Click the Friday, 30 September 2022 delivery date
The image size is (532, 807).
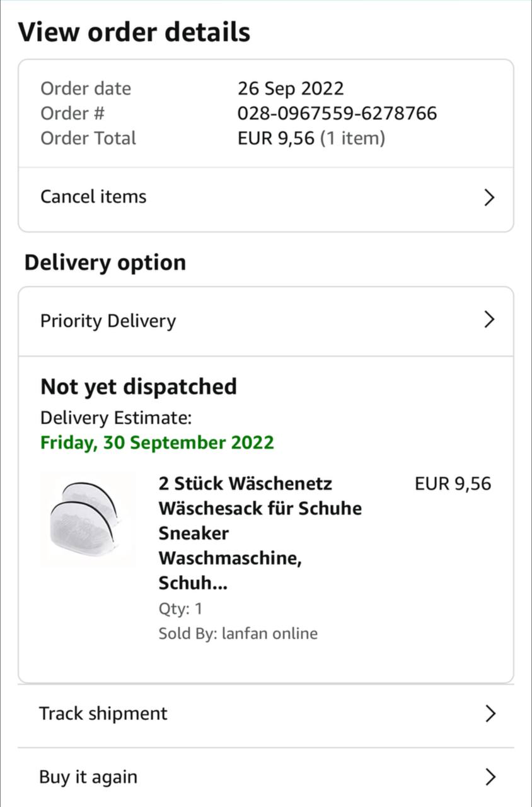point(157,443)
